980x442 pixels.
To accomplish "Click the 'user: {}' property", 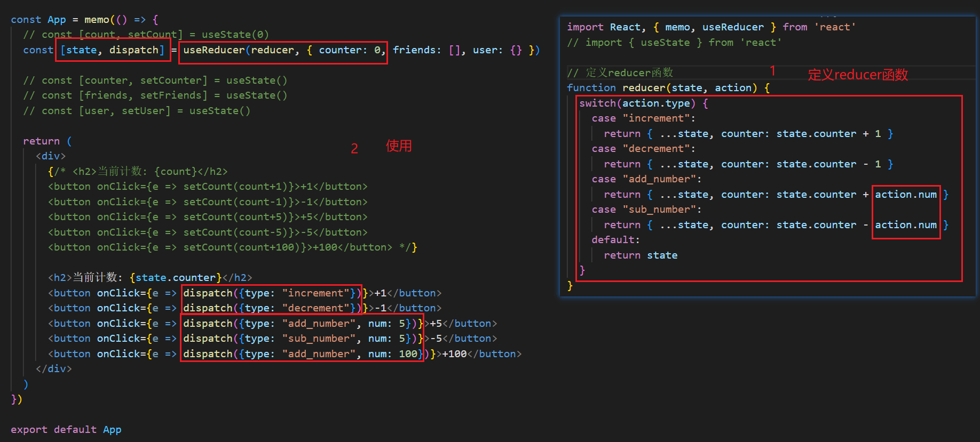I will (x=497, y=50).
